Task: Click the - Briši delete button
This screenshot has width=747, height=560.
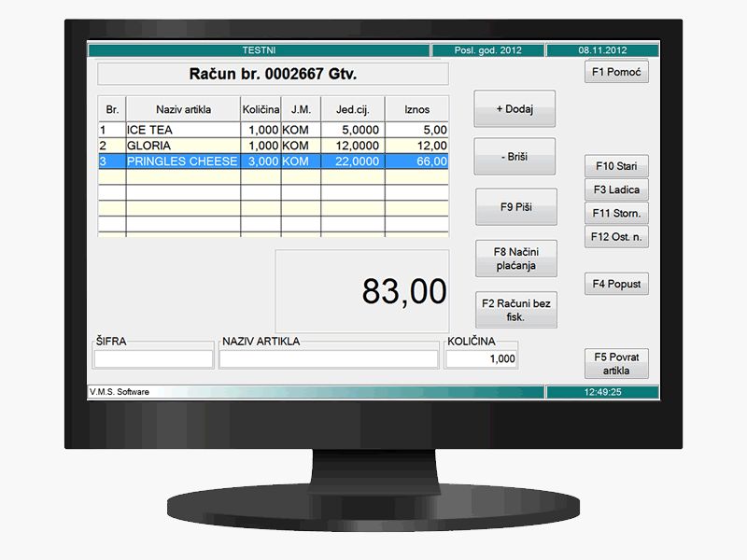Action: point(514,157)
